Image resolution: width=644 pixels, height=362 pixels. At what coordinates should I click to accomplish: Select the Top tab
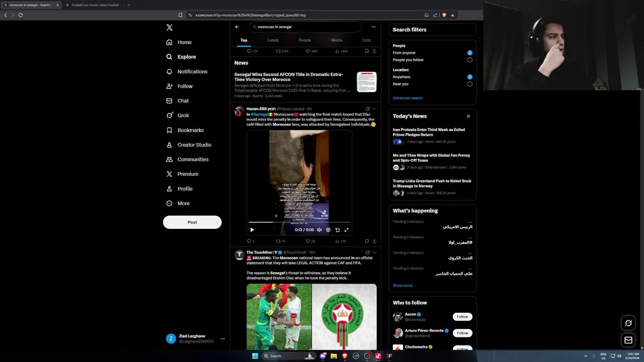[x=244, y=40]
